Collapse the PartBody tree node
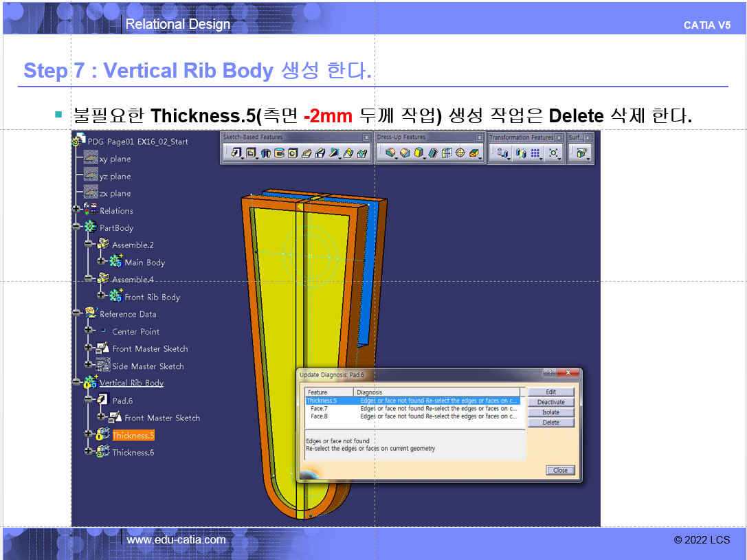Image resolution: width=747 pixels, height=560 pixels. click(x=76, y=227)
